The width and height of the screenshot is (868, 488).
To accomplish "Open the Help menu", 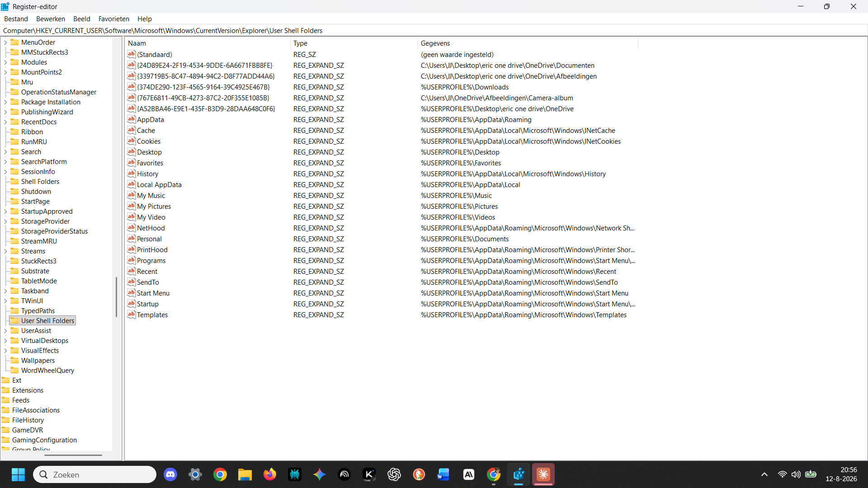I will [x=145, y=19].
